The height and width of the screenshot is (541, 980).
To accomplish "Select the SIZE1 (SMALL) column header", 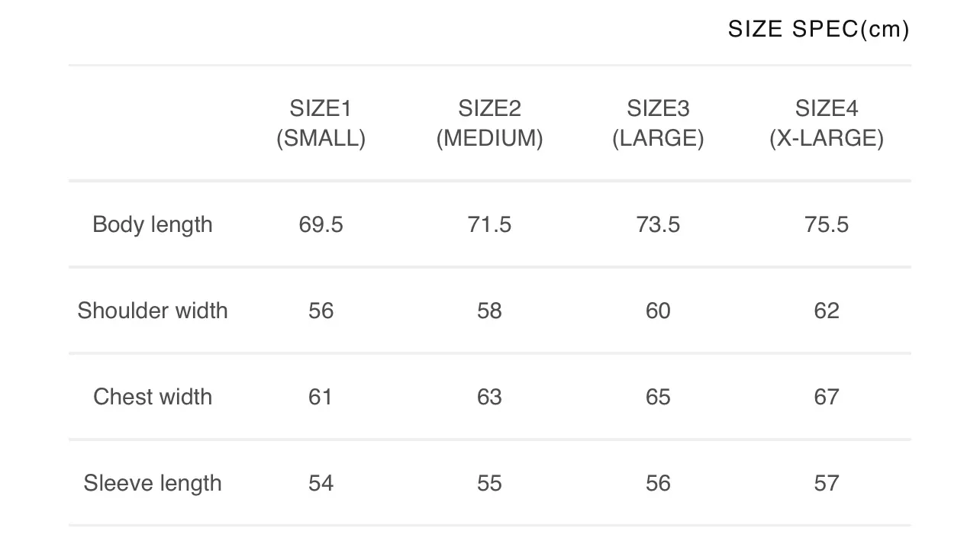I will tap(321, 124).
